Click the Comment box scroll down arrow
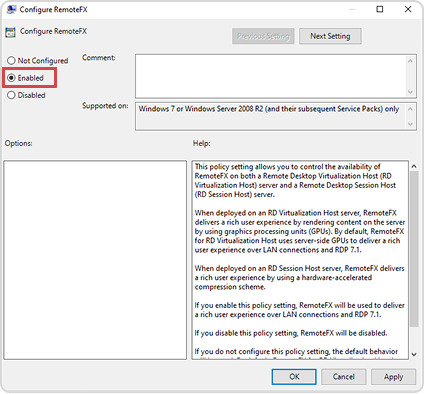This screenshot has height=394, width=424. tap(410, 92)
